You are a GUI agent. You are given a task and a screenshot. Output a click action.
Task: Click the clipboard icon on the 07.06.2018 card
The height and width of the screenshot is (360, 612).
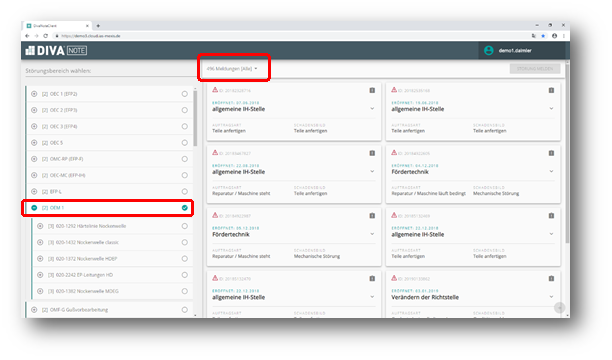372,90
